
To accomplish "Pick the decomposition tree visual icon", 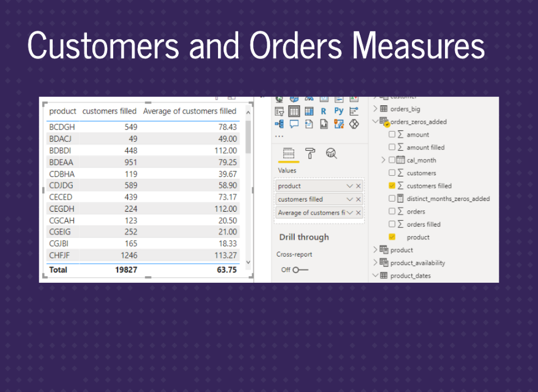I will coord(279,124).
